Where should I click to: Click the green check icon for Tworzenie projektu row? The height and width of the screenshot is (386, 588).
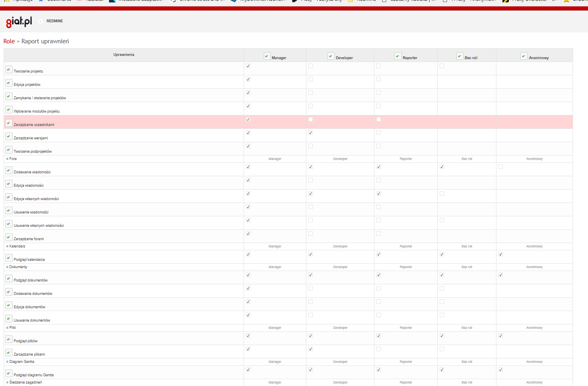pyautogui.click(x=9, y=70)
